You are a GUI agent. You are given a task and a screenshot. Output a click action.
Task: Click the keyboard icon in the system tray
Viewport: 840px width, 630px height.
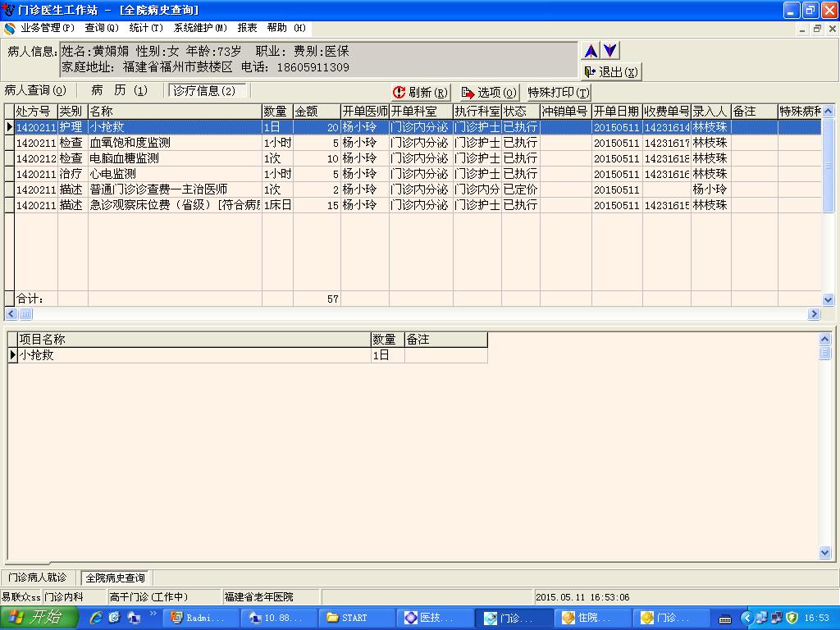tap(725, 619)
